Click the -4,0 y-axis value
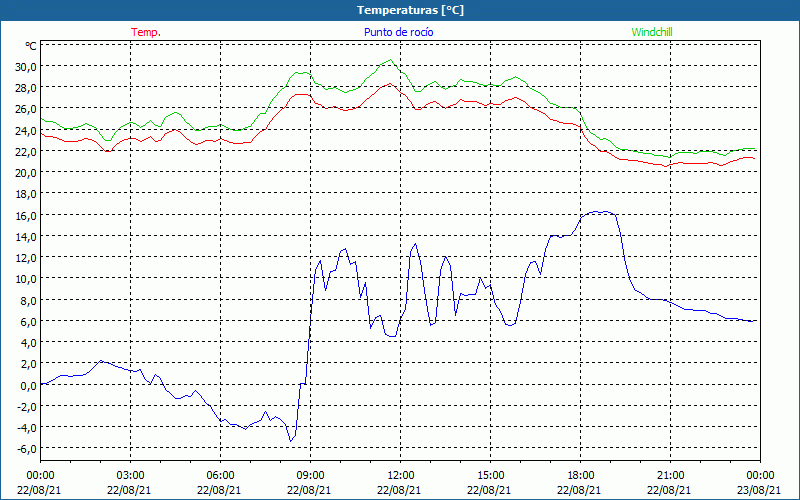 28,428
